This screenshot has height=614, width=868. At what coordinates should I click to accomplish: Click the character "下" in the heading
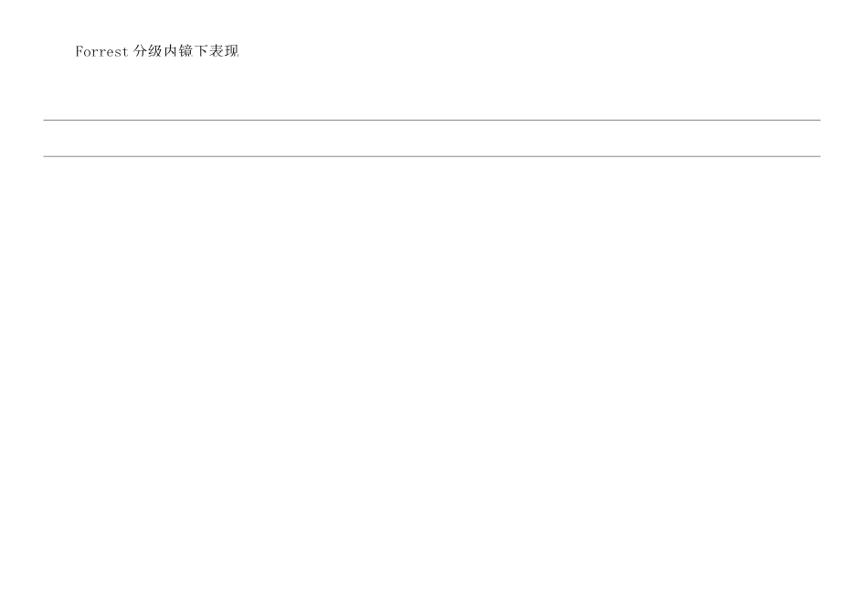201,51
